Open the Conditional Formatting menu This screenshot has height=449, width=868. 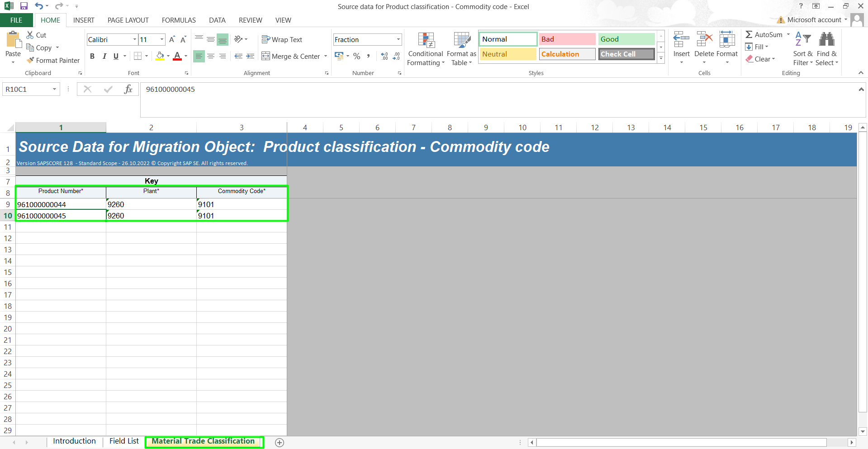426,49
